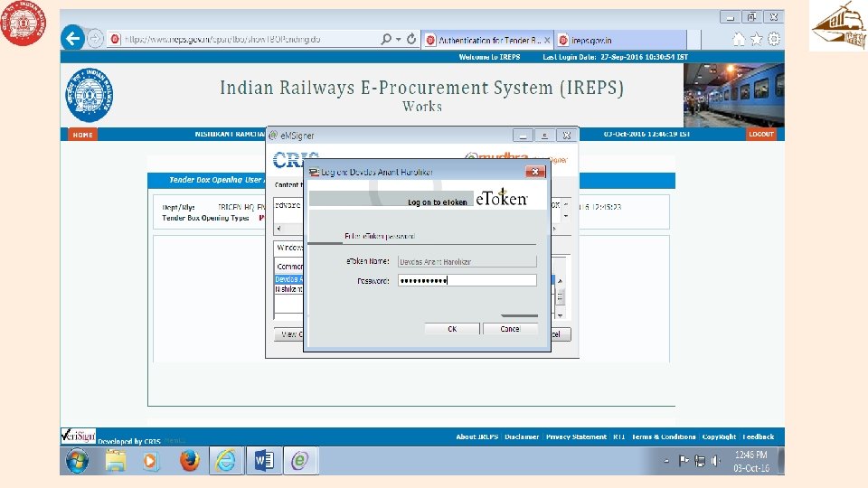Image resolution: width=868 pixels, height=488 pixels.
Task: Click the LOGOUT button
Action: [x=760, y=134]
